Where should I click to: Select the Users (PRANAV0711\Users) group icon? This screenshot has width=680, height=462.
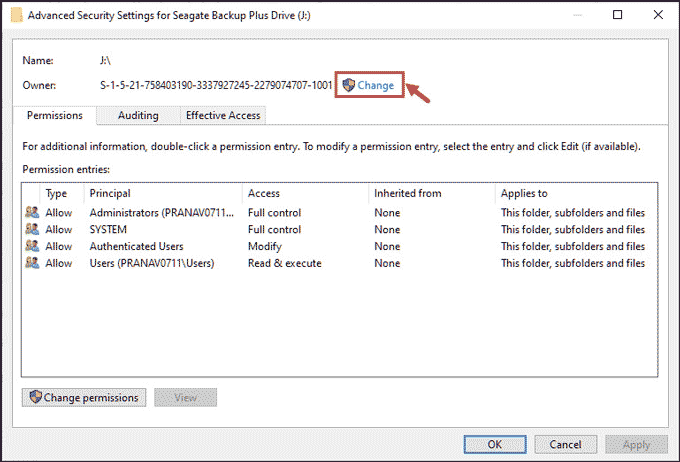tap(32, 263)
